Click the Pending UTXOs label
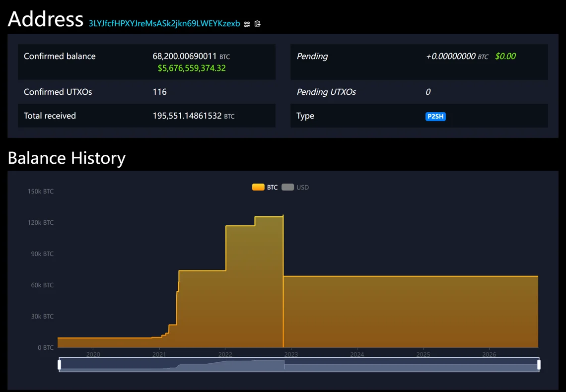This screenshot has width=566, height=392. [326, 92]
